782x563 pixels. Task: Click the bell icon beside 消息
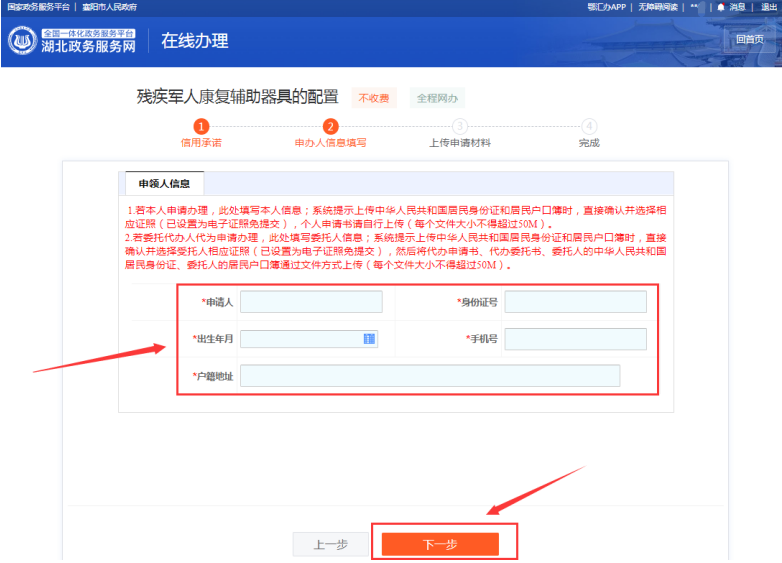[x=720, y=7]
